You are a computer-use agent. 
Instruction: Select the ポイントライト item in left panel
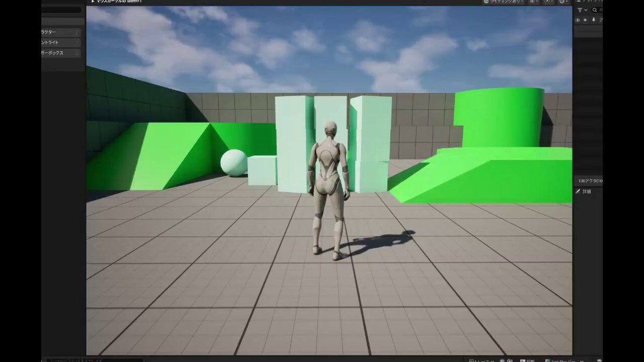coord(61,42)
